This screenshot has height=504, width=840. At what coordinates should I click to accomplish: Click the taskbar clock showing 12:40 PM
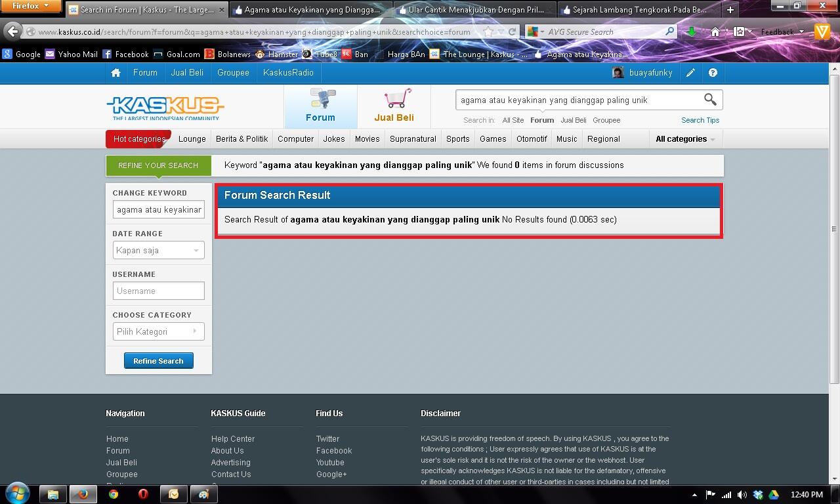tap(807, 495)
